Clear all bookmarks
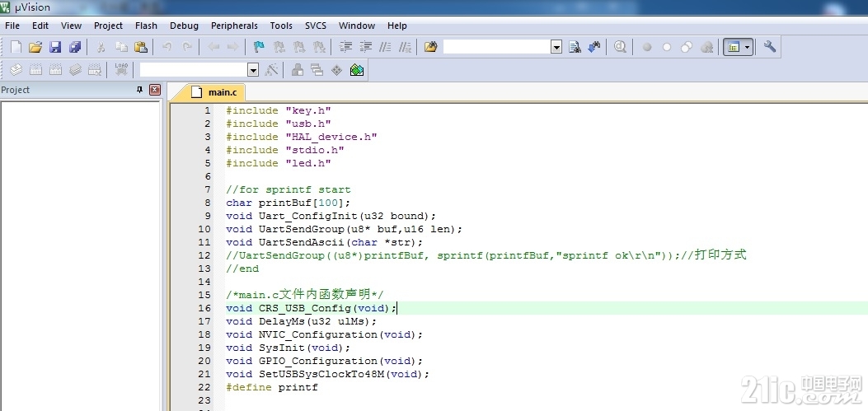 (319, 47)
